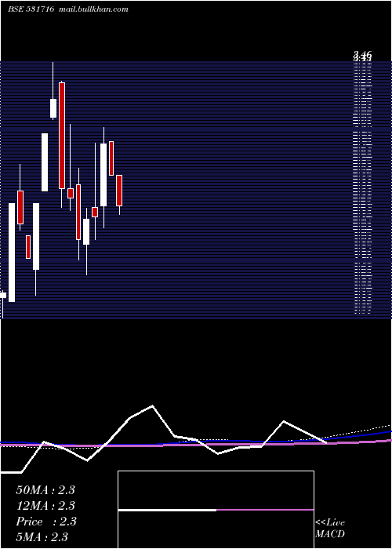The height and width of the screenshot is (549, 392).
Task: Click the 50MA : 2.3 value
Action: (45, 490)
